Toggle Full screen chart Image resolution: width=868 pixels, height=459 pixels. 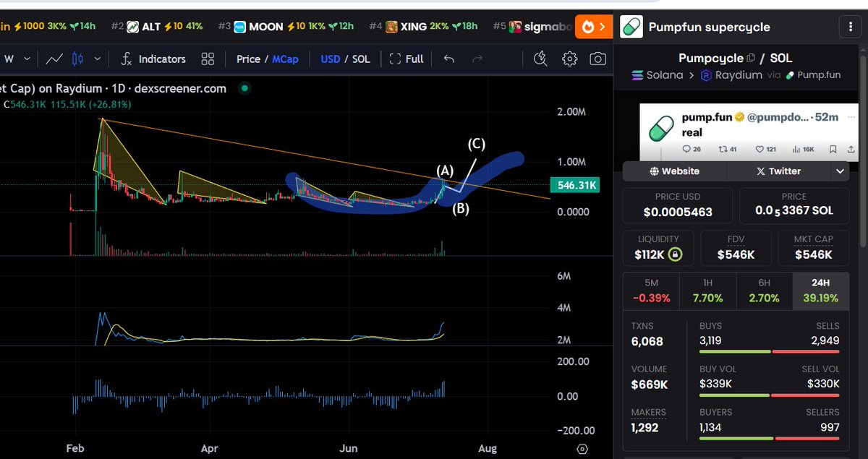(x=407, y=59)
